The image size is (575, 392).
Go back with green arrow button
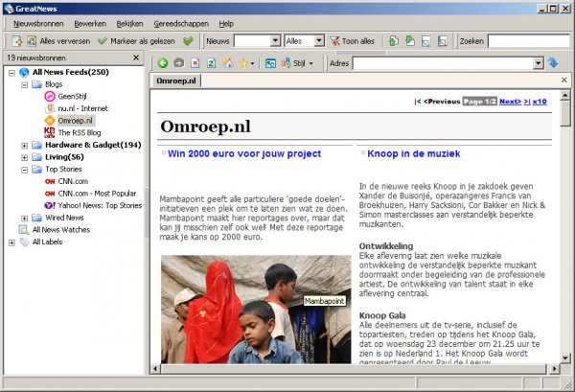point(163,63)
